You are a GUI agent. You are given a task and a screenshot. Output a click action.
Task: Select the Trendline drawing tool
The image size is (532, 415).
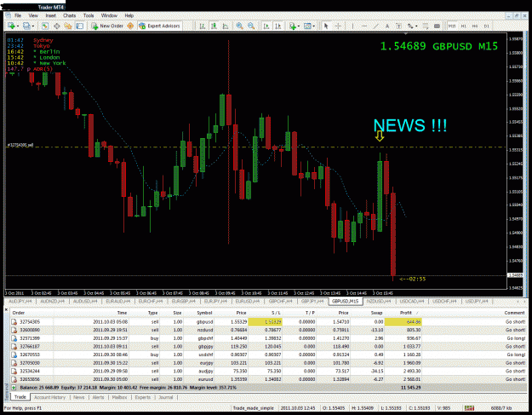tap(375, 26)
